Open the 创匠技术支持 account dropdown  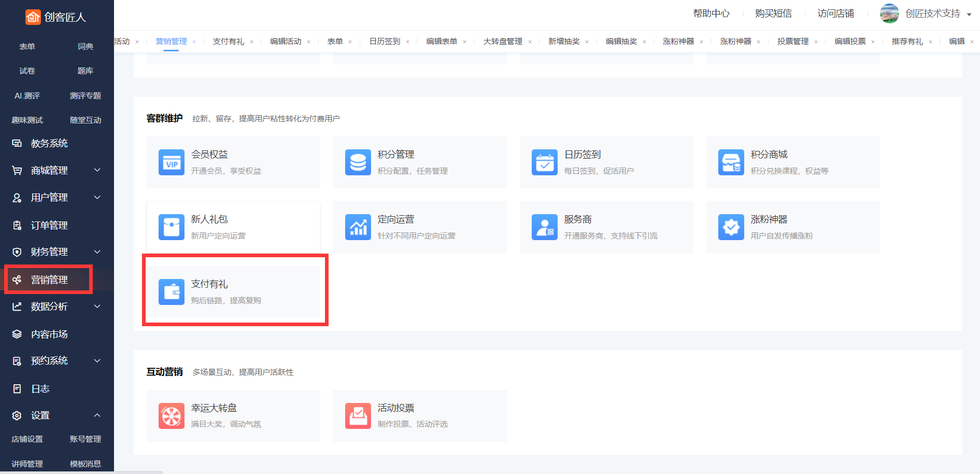969,15
